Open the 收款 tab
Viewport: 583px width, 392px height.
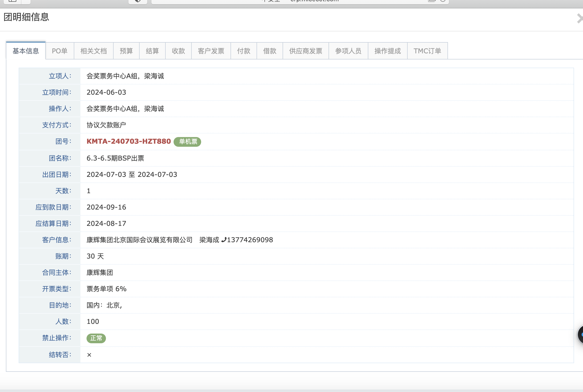[178, 51]
